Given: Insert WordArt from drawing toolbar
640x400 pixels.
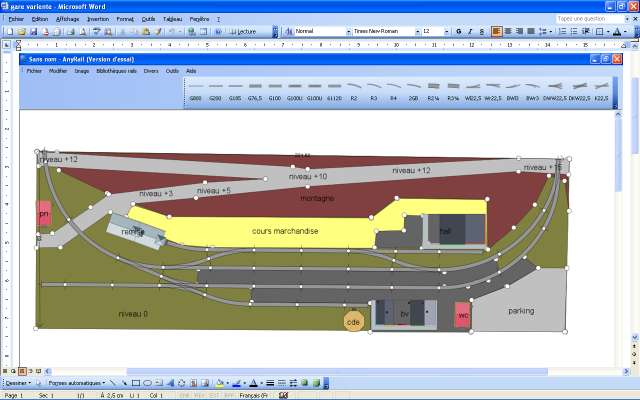Looking at the screenshot, I should (171, 383).
